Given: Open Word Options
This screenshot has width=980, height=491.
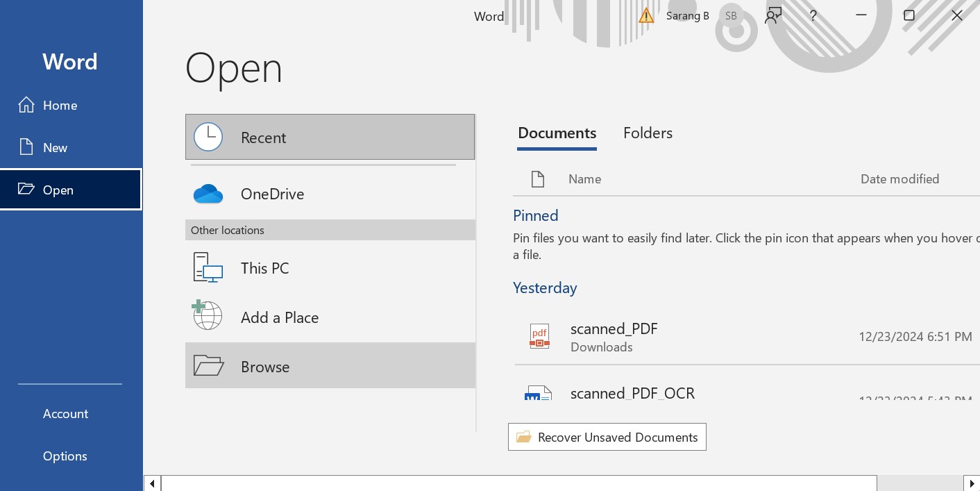Looking at the screenshot, I should click(x=71, y=456).
